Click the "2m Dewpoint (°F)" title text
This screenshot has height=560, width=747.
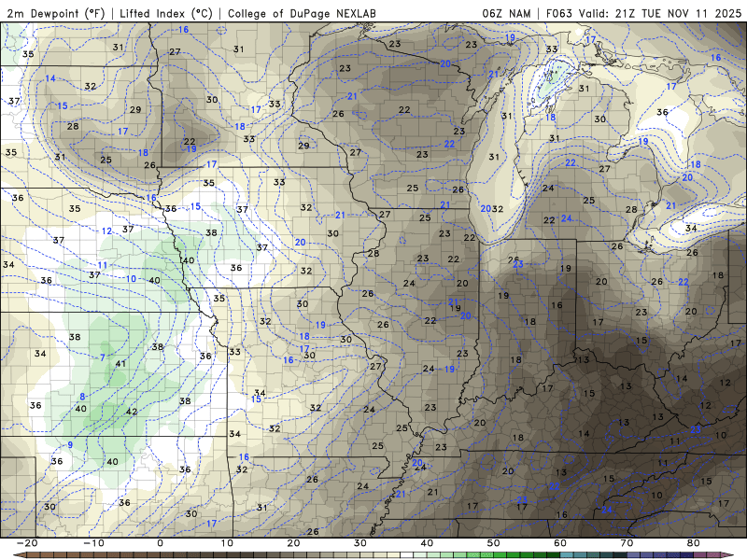[x=56, y=13]
